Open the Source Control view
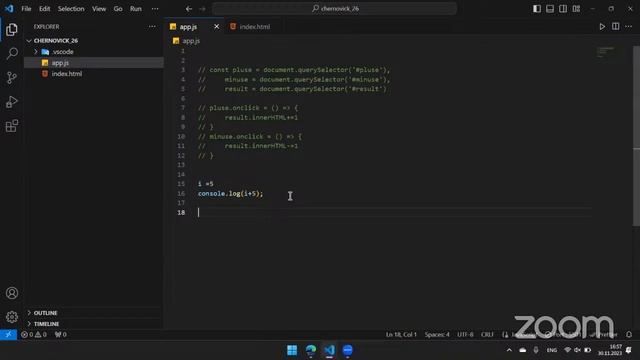This screenshot has width=640, height=360. (x=12, y=78)
